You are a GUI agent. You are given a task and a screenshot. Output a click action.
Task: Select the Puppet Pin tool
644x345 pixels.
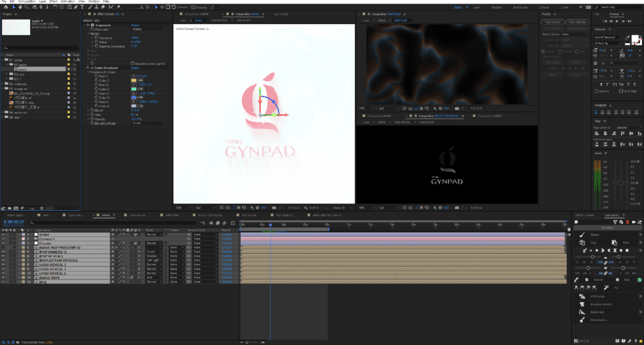tap(118, 7)
